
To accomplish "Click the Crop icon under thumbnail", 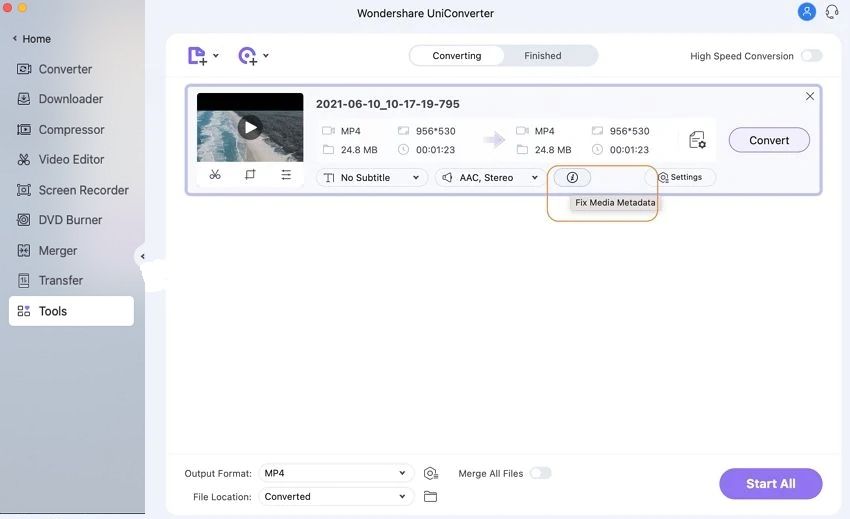I will [x=250, y=175].
